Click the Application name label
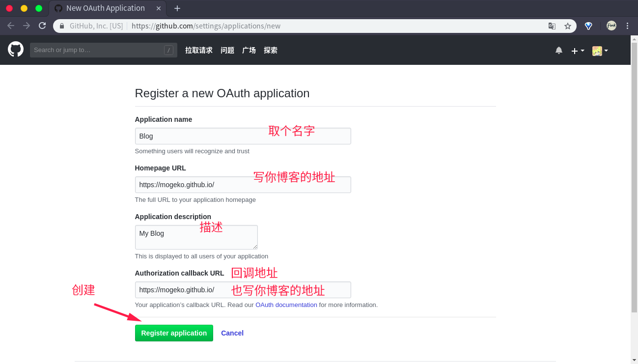 [x=164, y=119]
